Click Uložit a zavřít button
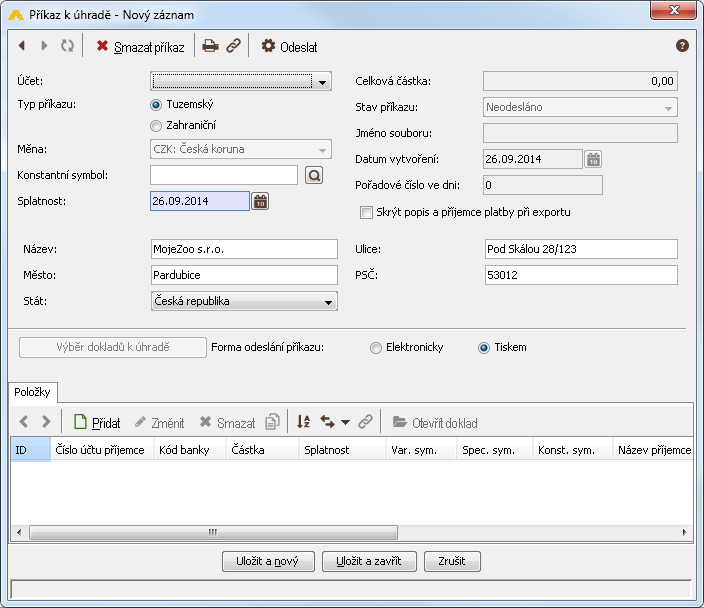 (x=369, y=561)
